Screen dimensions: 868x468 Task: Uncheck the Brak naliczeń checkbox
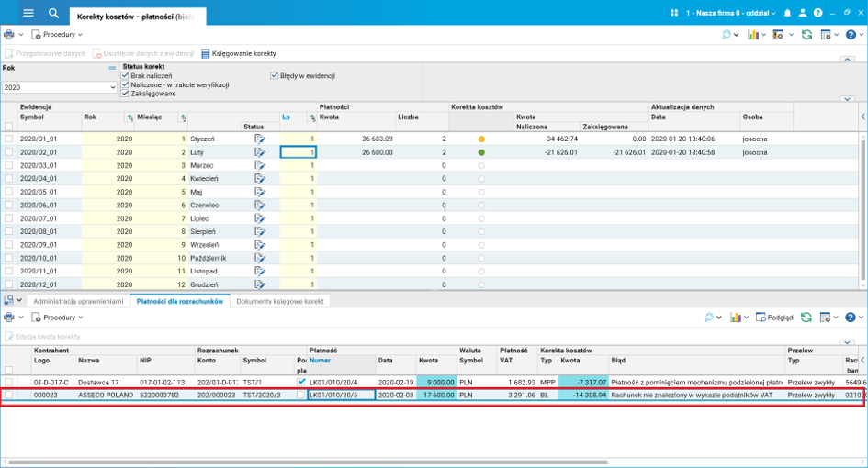pyautogui.click(x=125, y=75)
